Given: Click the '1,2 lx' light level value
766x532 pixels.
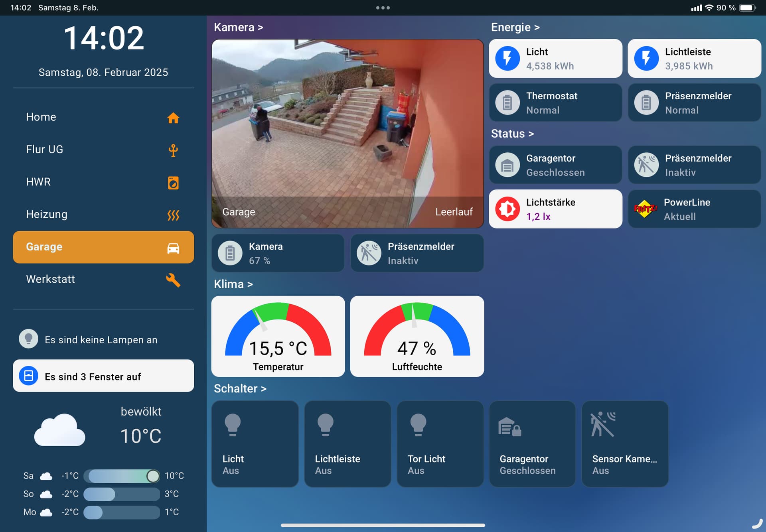Looking at the screenshot, I should pos(538,217).
